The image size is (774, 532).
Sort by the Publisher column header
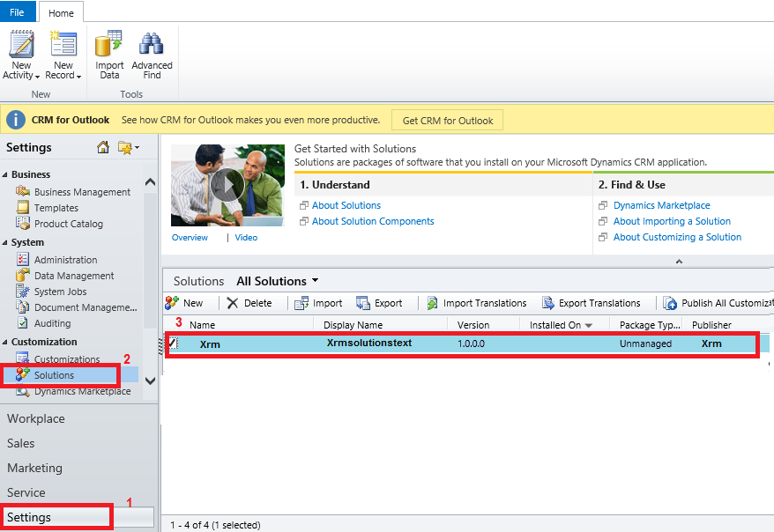coord(711,325)
